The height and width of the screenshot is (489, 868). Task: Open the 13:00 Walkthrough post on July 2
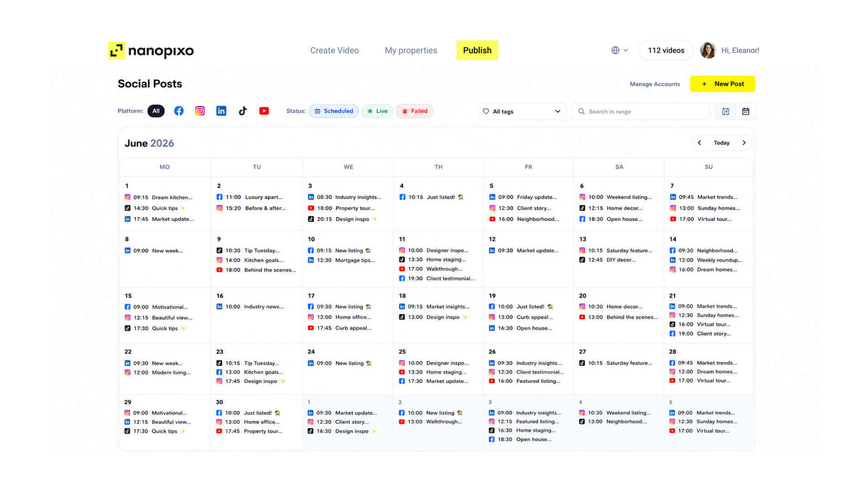click(431, 422)
